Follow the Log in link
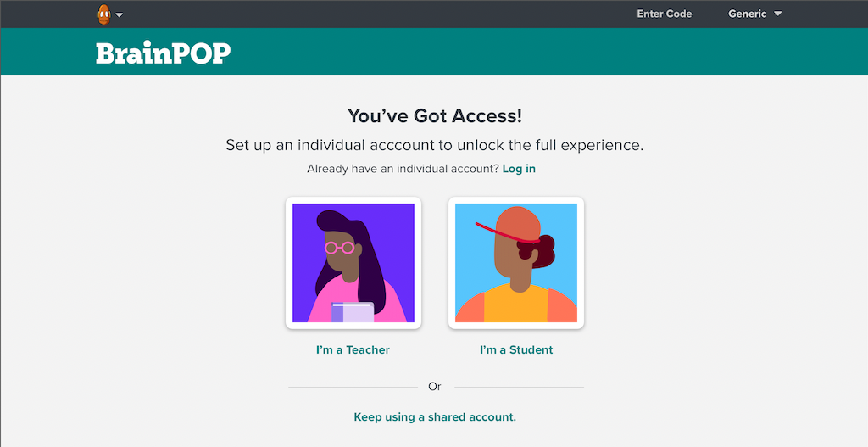The height and width of the screenshot is (447, 868). point(519,169)
